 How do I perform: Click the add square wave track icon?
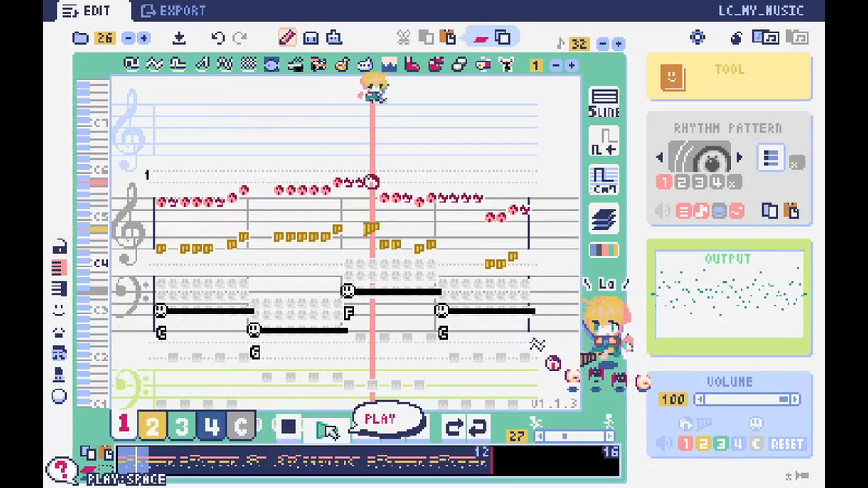(604, 142)
